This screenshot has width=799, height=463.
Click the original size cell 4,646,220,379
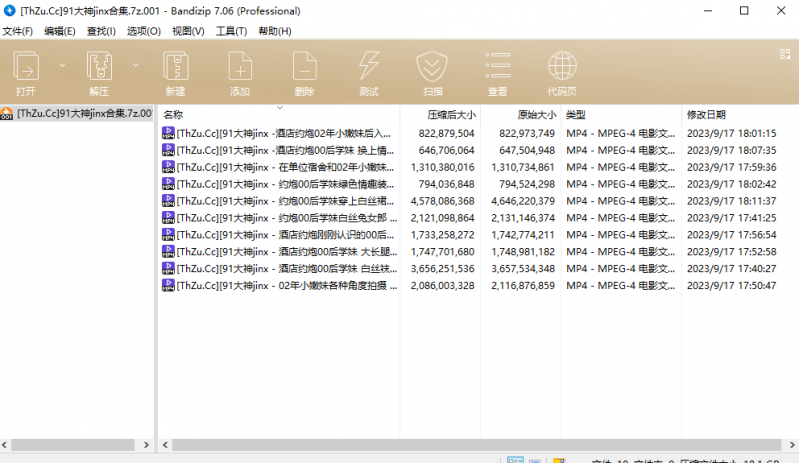click(x=523, y=201)
